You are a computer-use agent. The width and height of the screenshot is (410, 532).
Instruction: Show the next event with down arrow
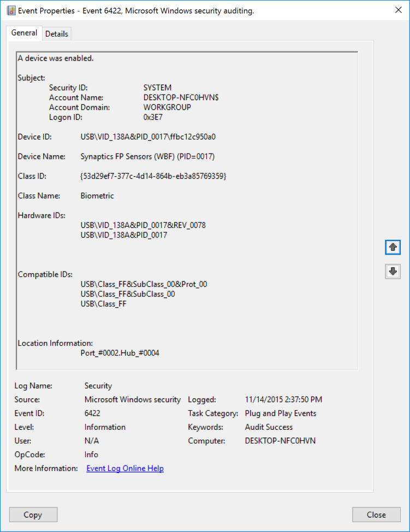pyautogui.click(x=393, y=271)
